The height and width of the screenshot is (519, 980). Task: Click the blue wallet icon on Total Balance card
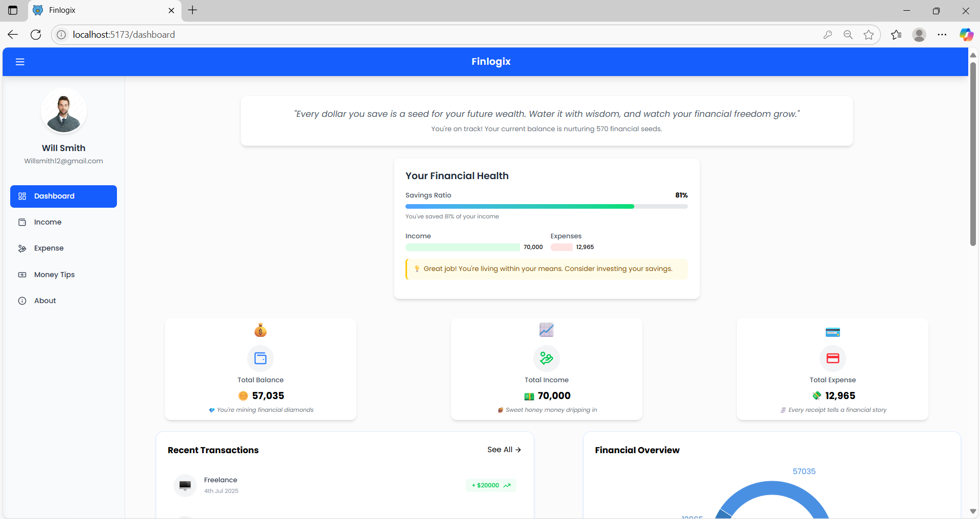point(260,358)
